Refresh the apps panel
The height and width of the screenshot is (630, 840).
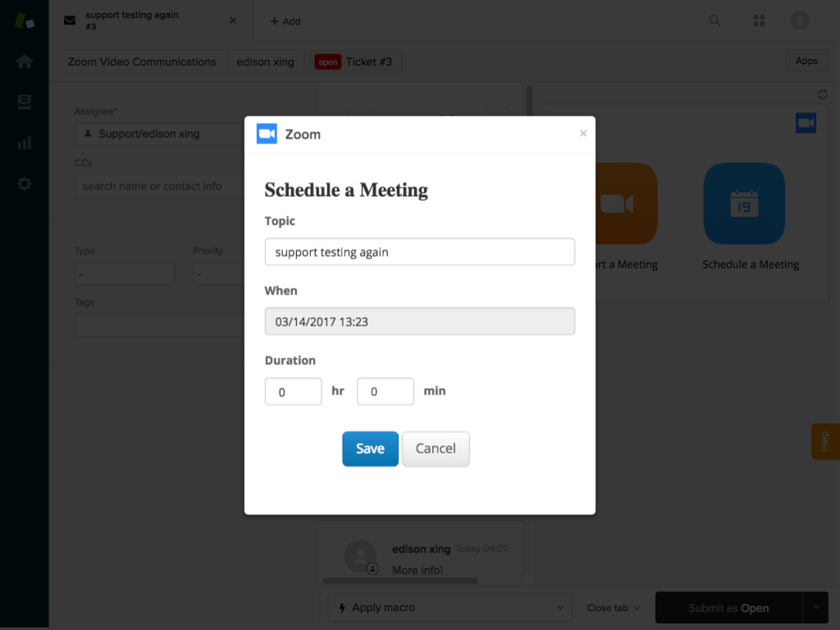tap(823, 94)
